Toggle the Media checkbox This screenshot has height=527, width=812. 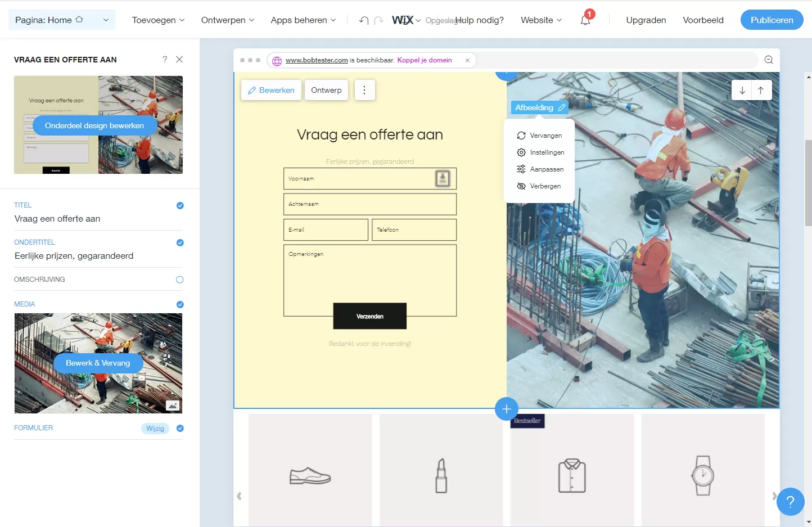tap(180, 304)
